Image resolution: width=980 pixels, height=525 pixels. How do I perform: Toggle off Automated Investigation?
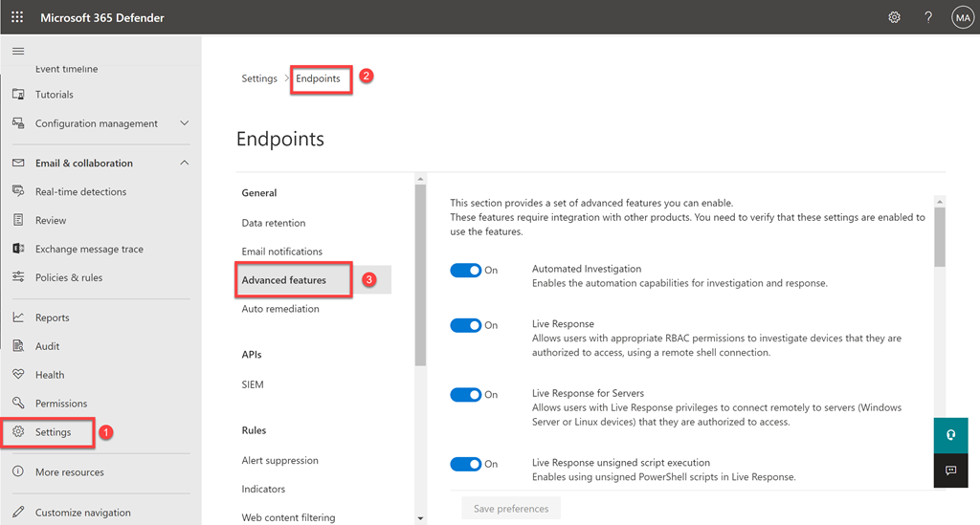coord(466,271)
